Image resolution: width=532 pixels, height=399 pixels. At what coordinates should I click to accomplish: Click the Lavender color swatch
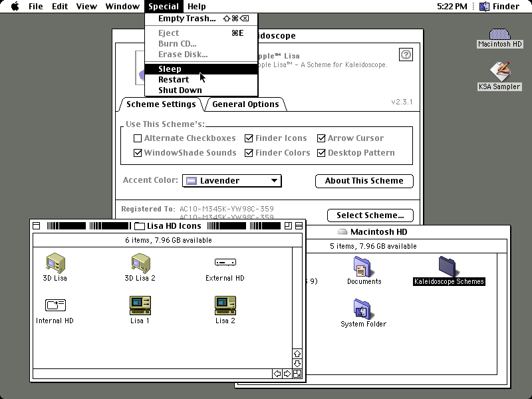192,180
